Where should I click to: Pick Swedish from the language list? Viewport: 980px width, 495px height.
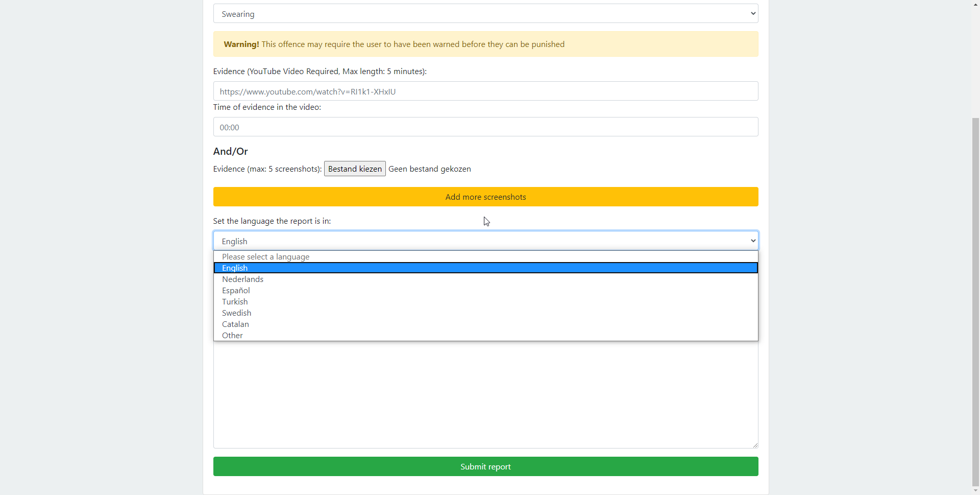coord(485,313)
